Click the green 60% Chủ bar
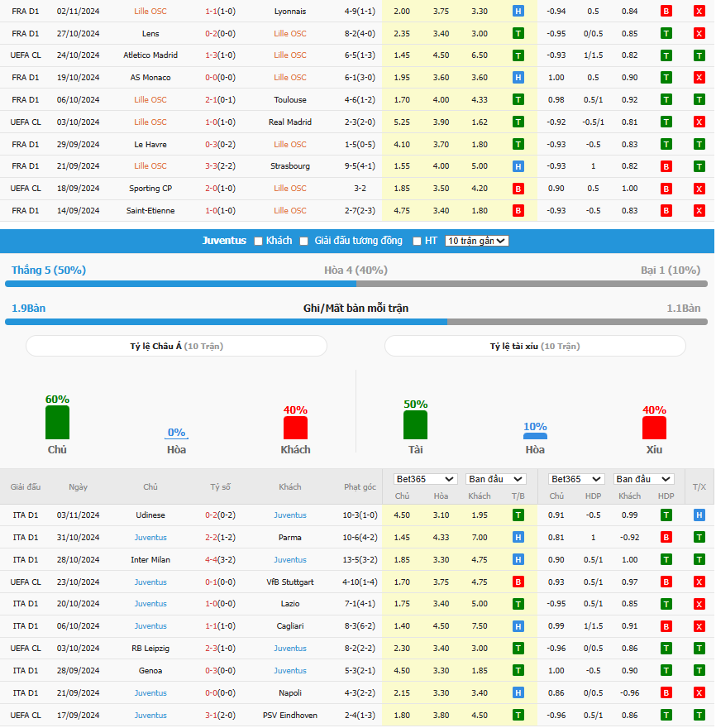The width and height of the screenshot is (716, 728). pos(57,422)
